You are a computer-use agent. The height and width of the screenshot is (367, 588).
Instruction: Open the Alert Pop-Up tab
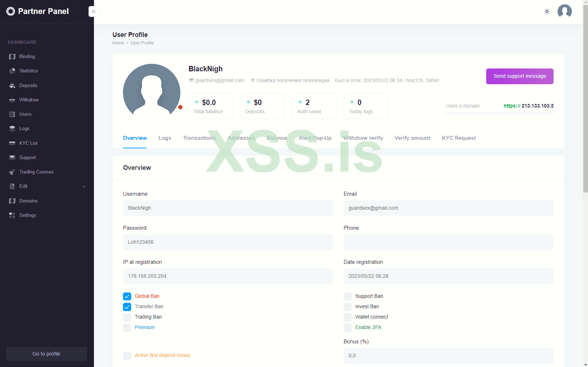point(315,138)
